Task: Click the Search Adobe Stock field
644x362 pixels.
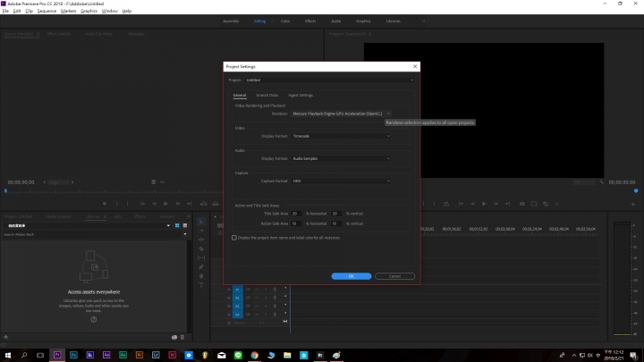Action: [92, 234]
